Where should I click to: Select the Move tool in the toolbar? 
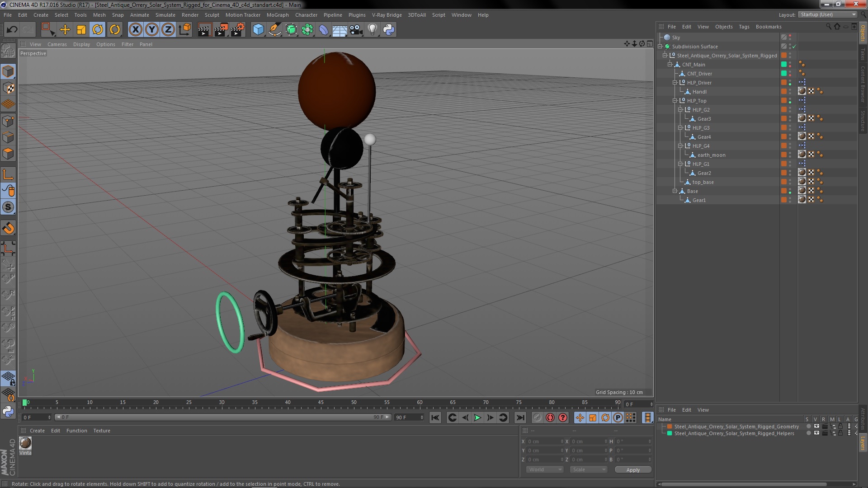pyautogui.click(x=65, y=30)
